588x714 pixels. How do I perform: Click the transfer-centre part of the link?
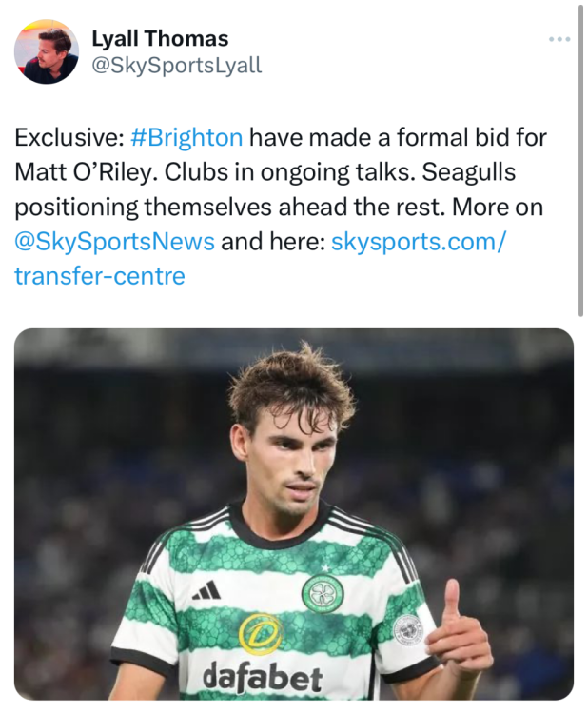[100, 276]
